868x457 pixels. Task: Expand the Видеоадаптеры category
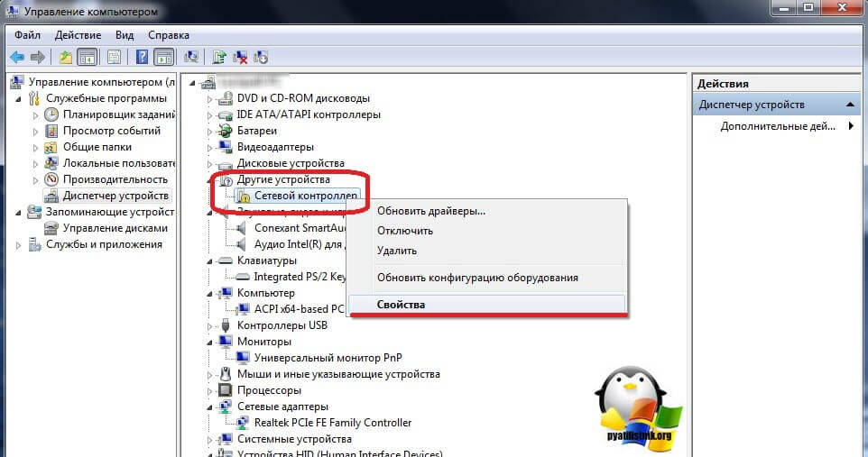coord(211,147)
